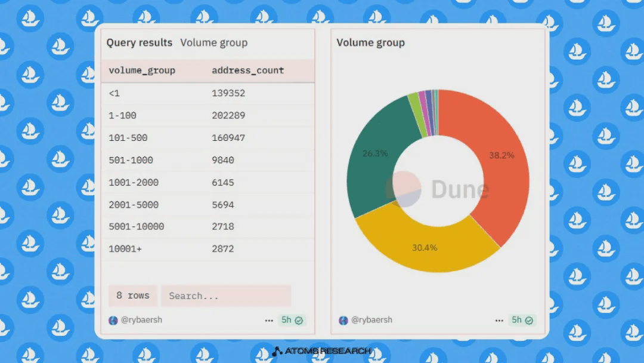This screenshot has width=644, height=363.
Task: Sort by address_count column header
Action: 247,70
